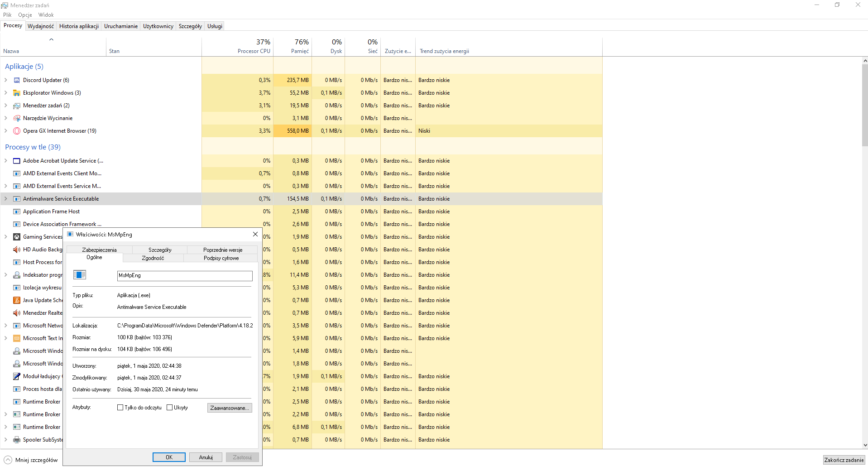Expand the AMD External Events Service row
Image resolution: width=868 pixels, height=471 pixels.
tap(6, 186)
